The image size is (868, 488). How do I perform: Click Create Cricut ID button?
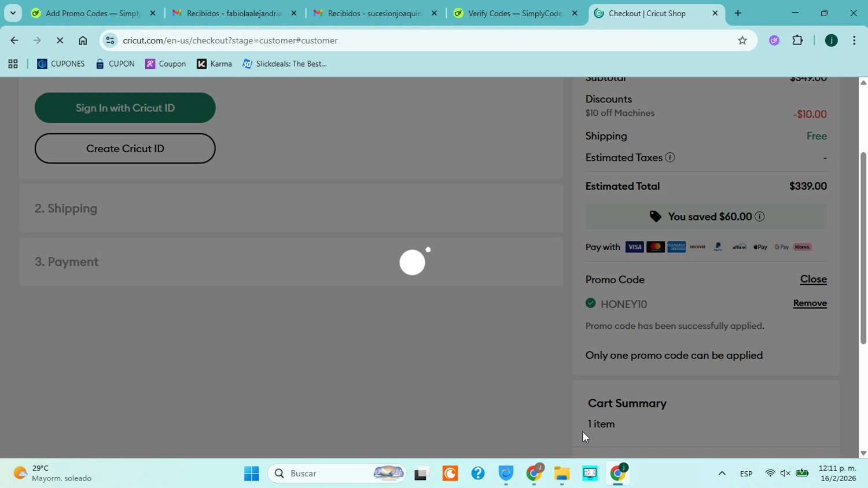125,149
